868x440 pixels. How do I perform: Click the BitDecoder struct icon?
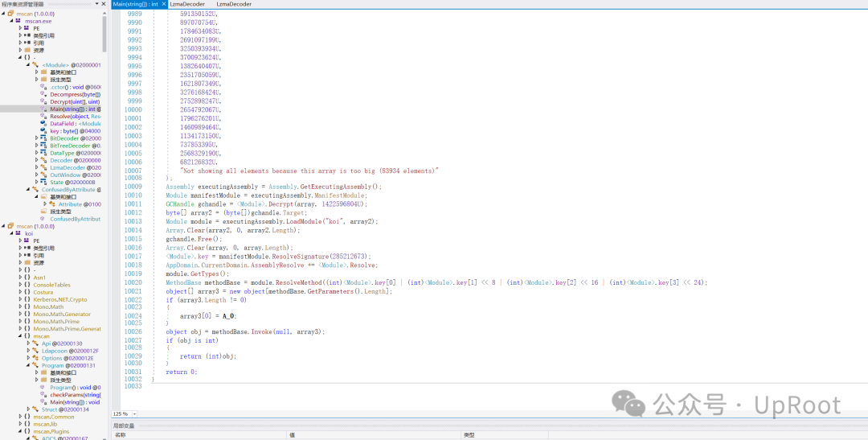pos(43,138)
